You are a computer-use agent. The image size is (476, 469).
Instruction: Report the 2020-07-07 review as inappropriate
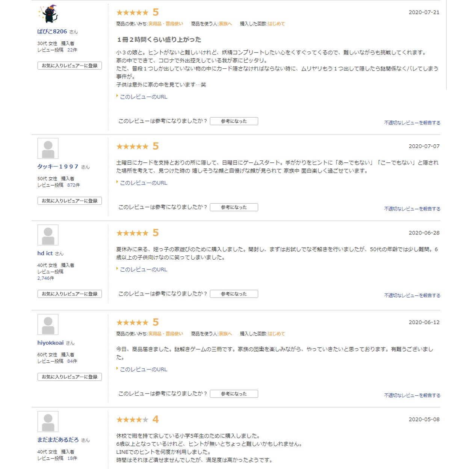412,209
